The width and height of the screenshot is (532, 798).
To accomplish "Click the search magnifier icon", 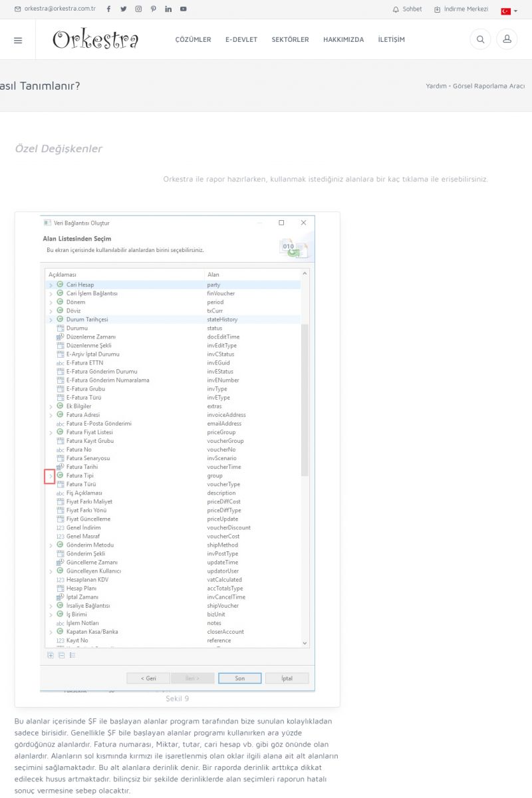I will 480,40.
